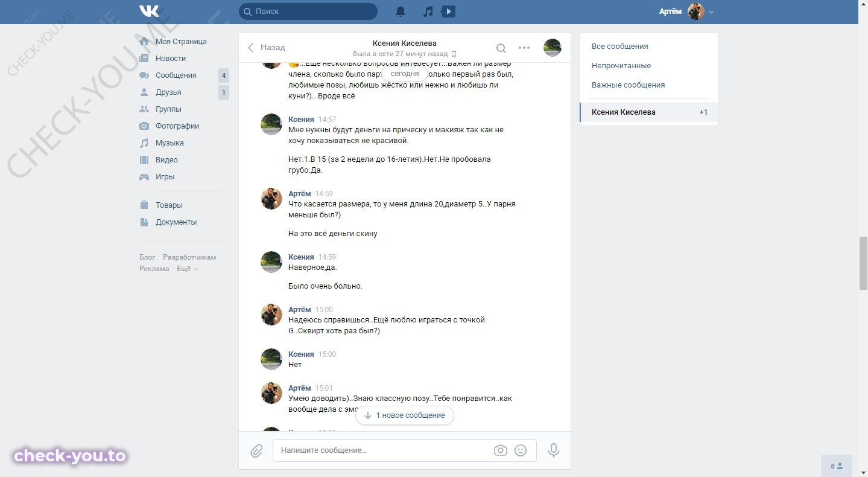Open Документы in the left sidebar
This screenshot has width=868, height=477.
pyautogui.click(x=176, y=222)
